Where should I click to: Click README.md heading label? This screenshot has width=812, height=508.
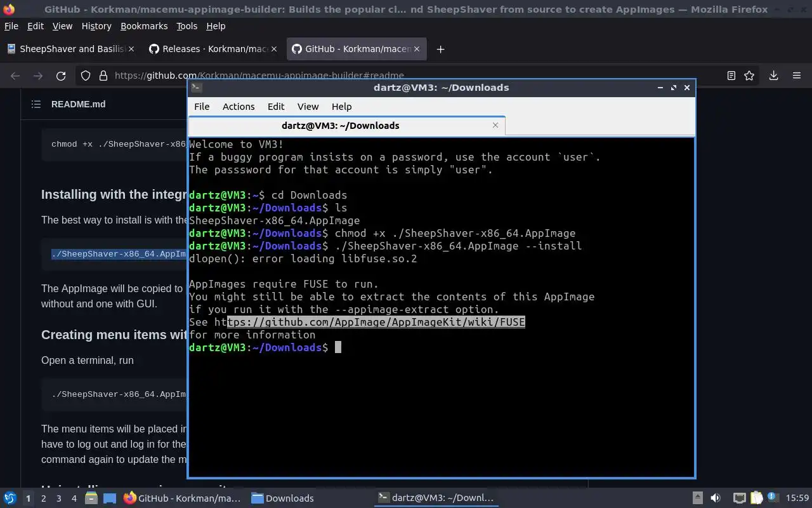point(79,104)
